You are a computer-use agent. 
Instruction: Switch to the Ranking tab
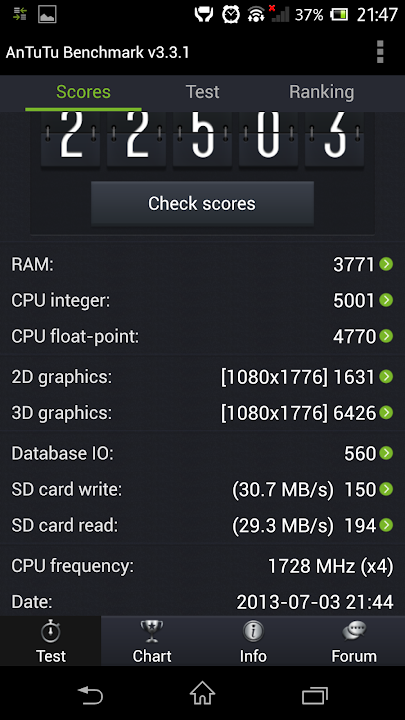click(x=321, y=92)
